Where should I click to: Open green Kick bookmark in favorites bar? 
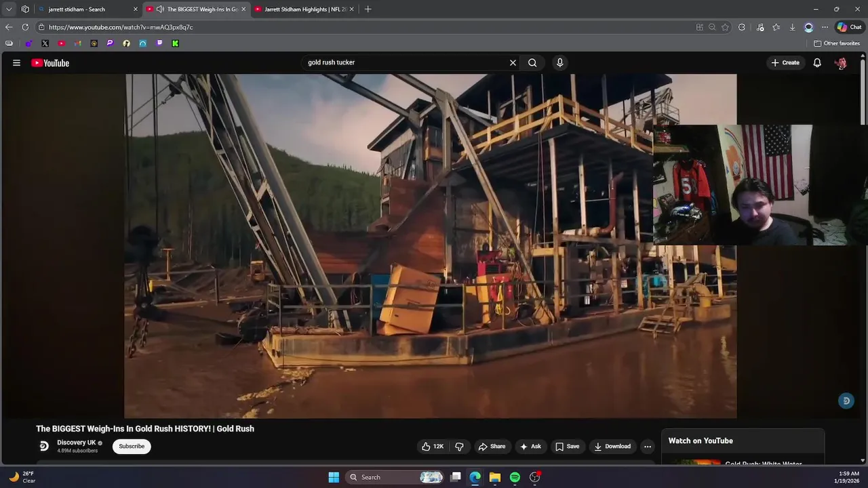point(175,43)
